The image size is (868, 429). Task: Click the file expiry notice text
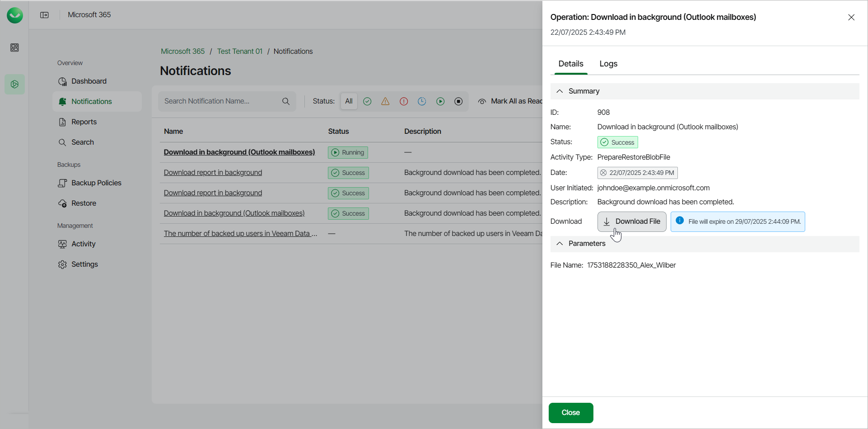click(x=744, y=222)
